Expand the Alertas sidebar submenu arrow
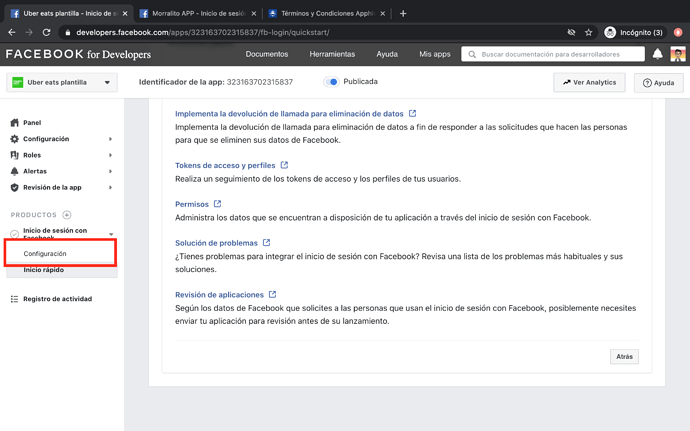Image resolution: width=690 pixels, height=431 pixels. [x=110, y=171]
